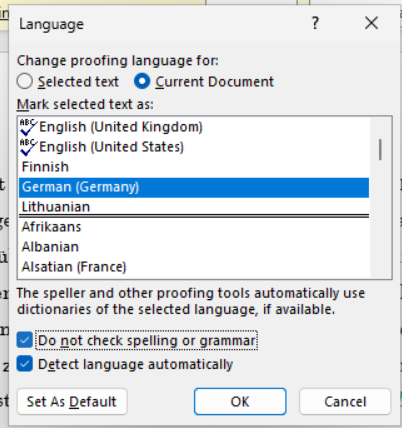Click the language list scrollbar thumb
Screen dimensions: 402x428
380,150
